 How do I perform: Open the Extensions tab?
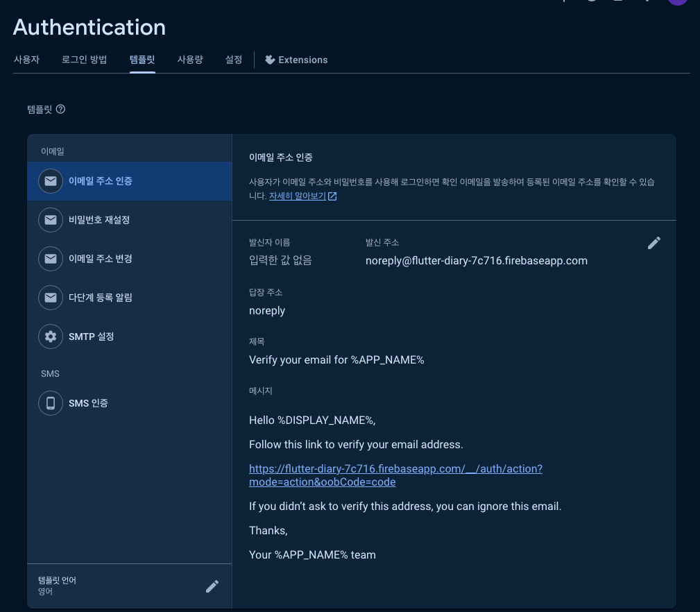pos(296,60)
